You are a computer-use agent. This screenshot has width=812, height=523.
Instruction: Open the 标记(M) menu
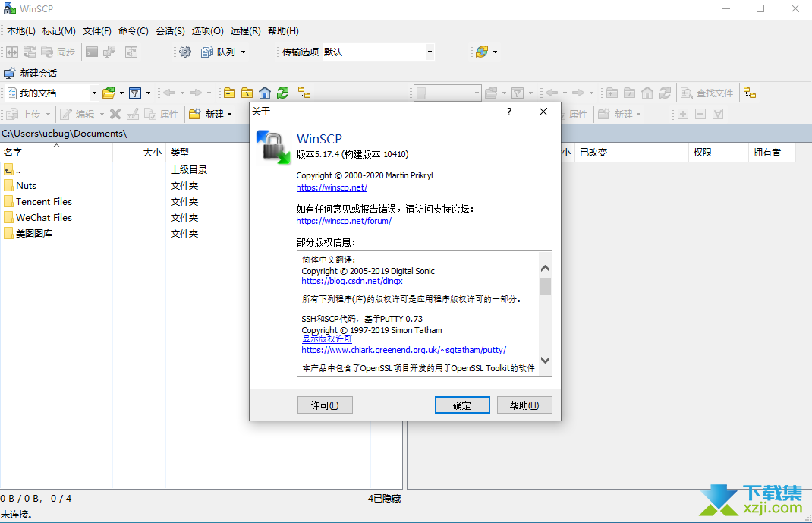[59, 31]
